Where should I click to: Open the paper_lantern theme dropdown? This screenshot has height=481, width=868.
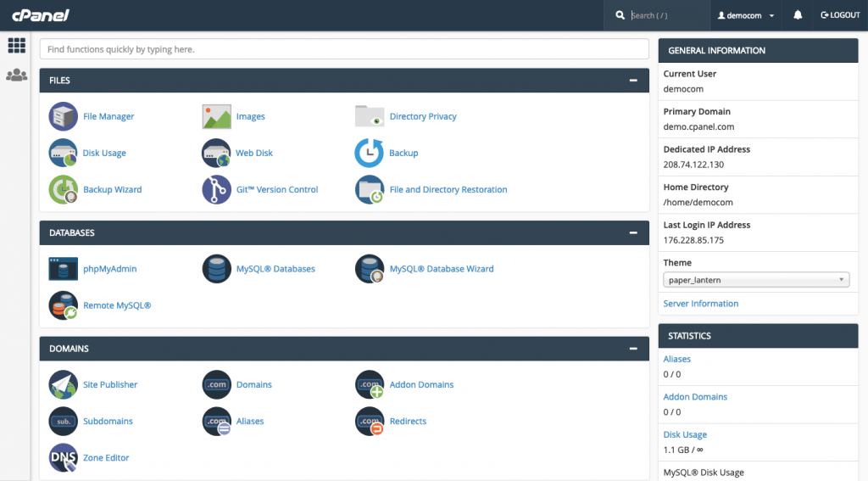[x=756, y=280]
